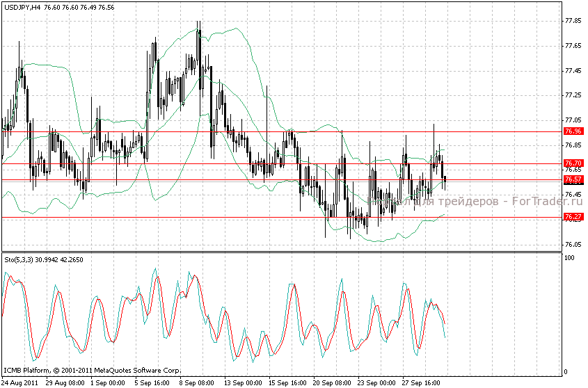The width and height of the screenshot is (588, 388).
Task: Click the 13 Sep 00:00 time label
Action: tap(243, 382)
